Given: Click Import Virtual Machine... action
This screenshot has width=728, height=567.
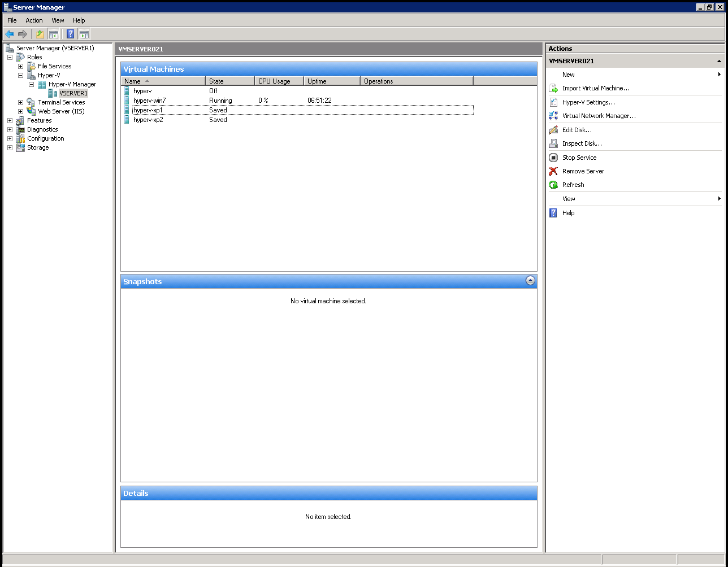Looking at the screenshot, I should click(x=596, y=88).
